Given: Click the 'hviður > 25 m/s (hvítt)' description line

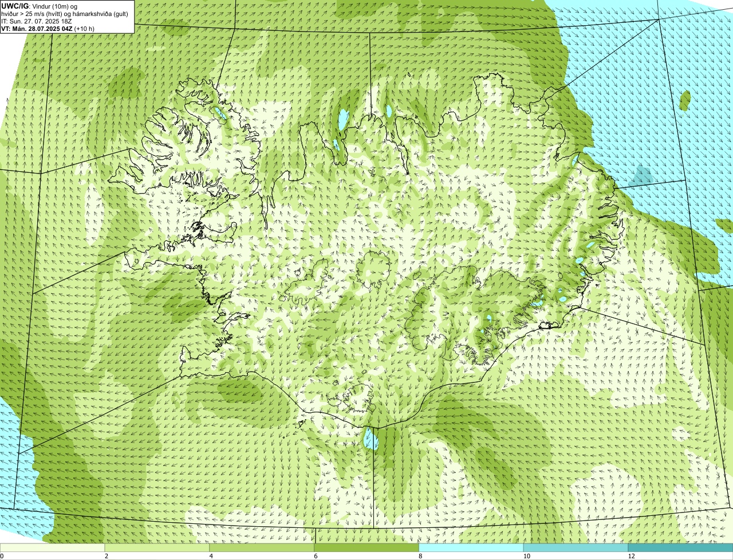Looking at the screenshot, I should click(65, 14).
